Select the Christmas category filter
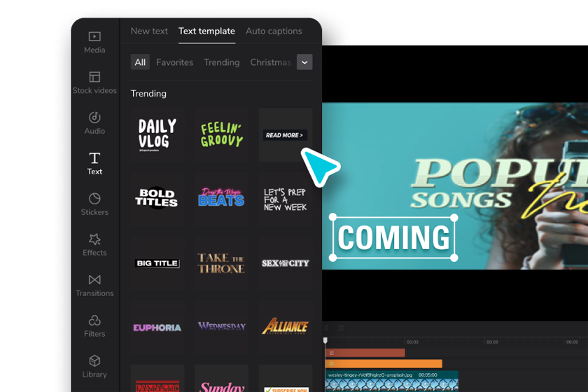The image size is (588, 392). coord(271,62)
